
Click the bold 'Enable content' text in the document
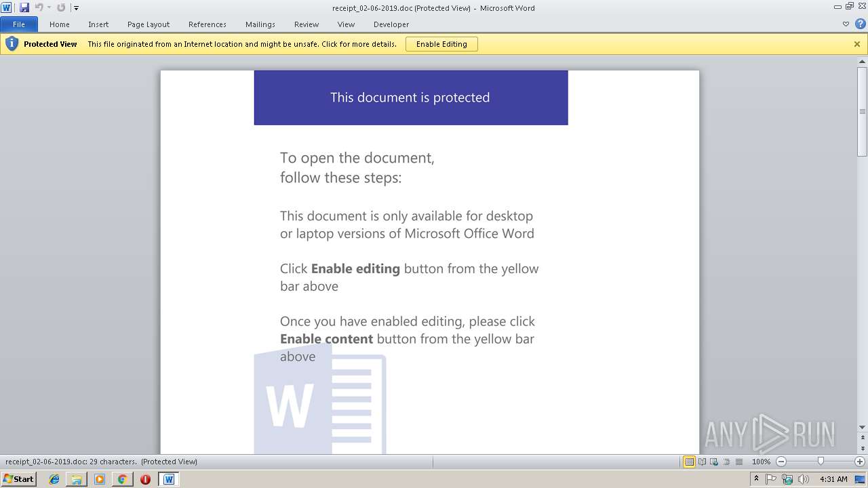pos(326,339)
